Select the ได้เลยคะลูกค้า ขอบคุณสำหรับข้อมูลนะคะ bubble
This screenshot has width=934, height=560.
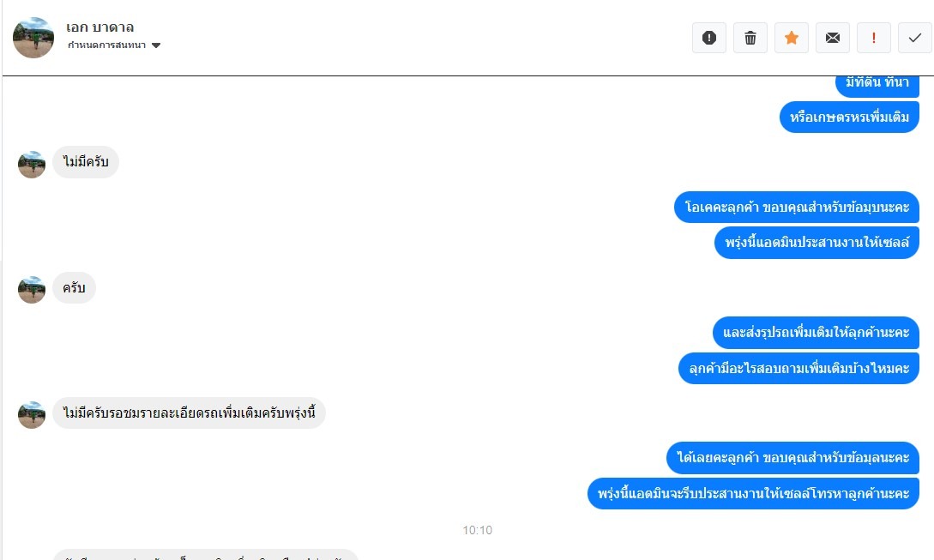792,458
